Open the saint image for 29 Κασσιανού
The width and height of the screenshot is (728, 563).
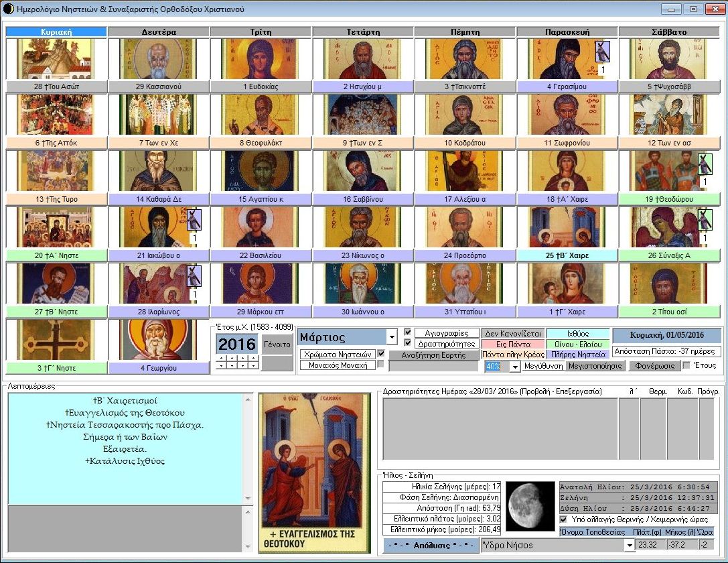pyautogui.click(x=158, y=59)
